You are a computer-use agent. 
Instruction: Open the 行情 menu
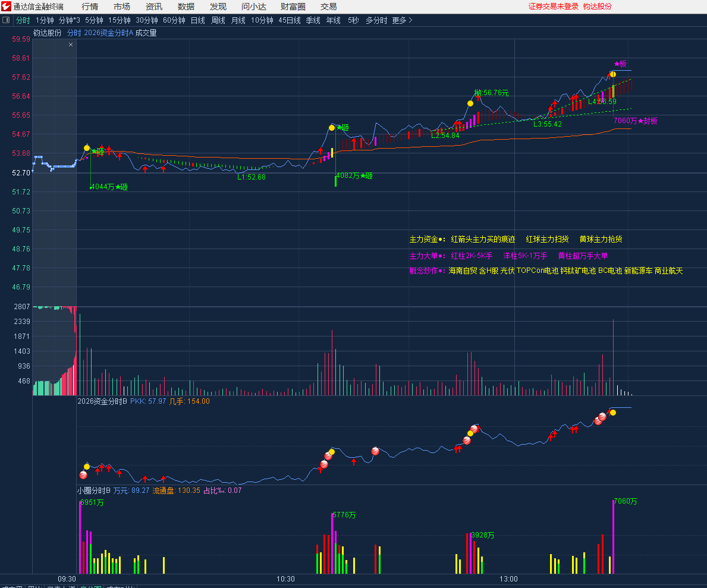coord(90,7)
